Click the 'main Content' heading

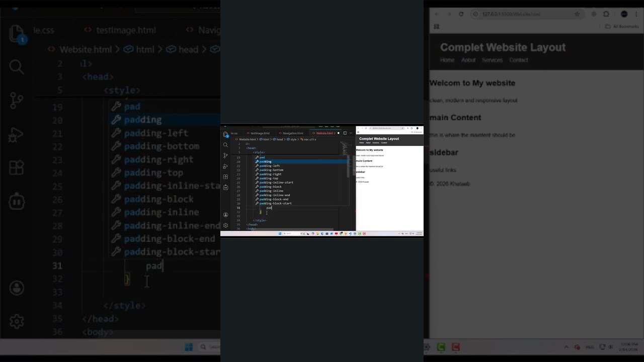pos(364,161)
